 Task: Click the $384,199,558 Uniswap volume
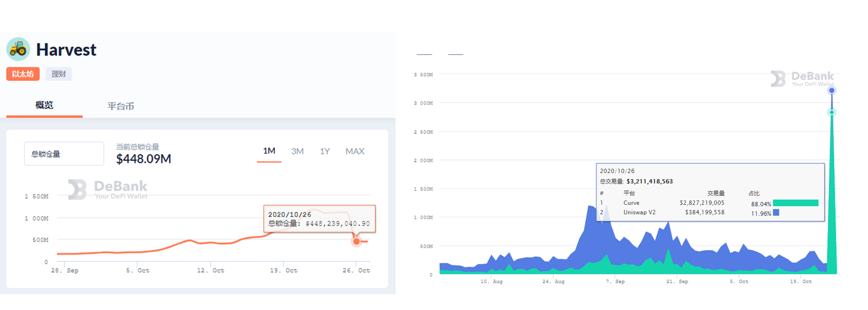(x=705, y=212)
